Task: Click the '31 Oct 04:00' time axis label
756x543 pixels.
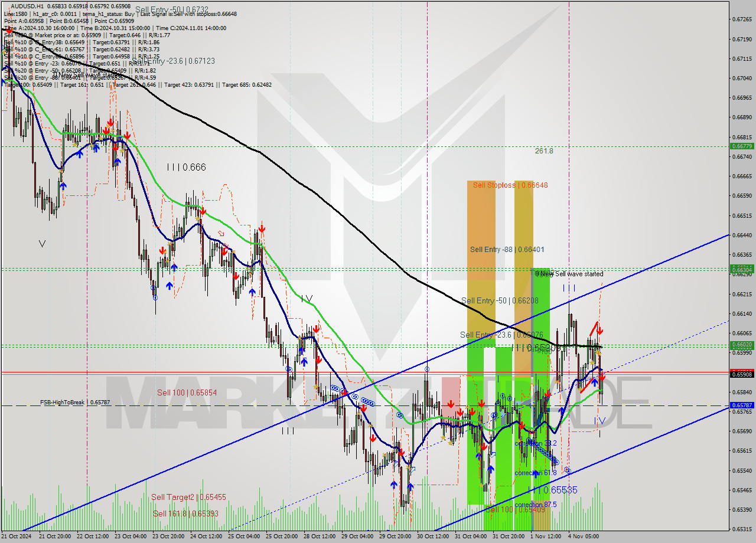Action: 471,537
